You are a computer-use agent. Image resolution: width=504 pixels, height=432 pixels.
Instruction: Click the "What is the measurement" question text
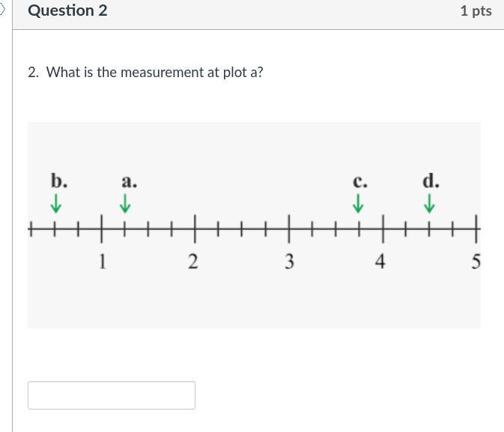pos(154,73)
